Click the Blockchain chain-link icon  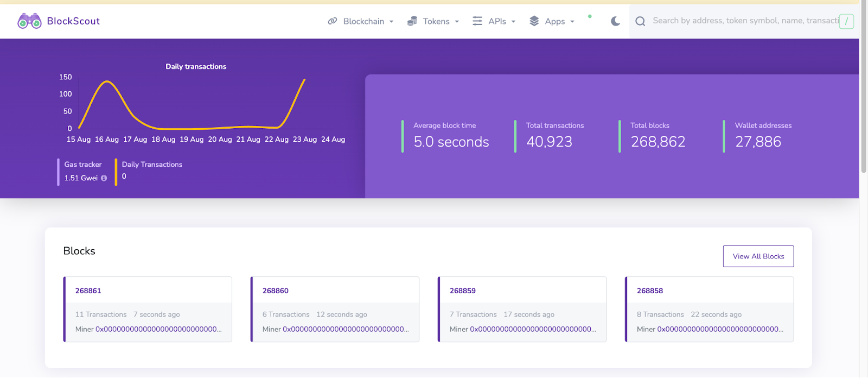click(x=333, y=21)
